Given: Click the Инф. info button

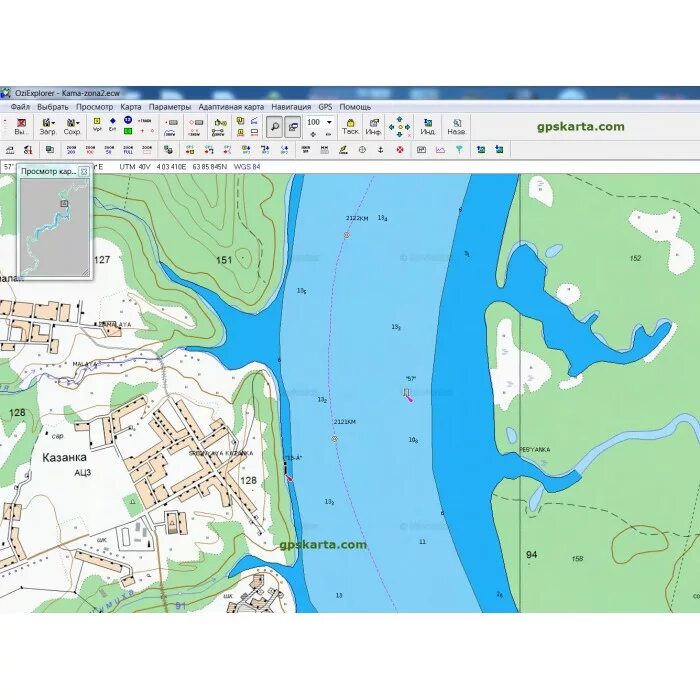Looking at the screenshot, I should [x=373, y=127].
